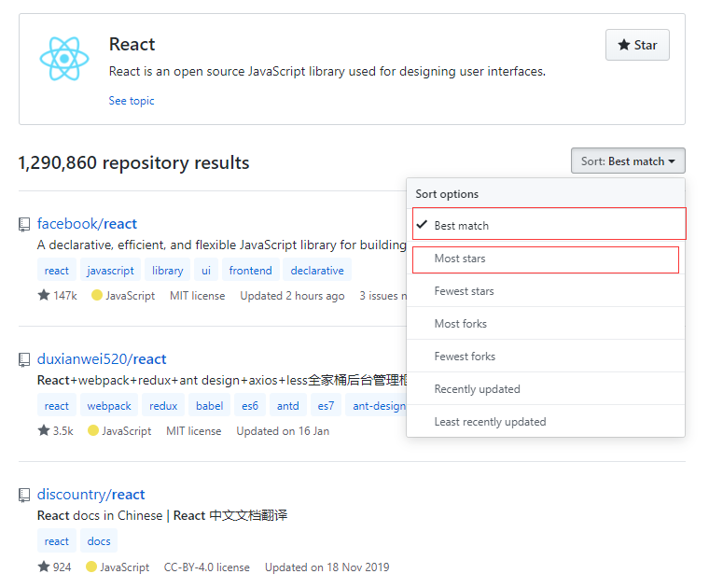This screenshot has height=588, width=709.
Task: Click the React atom logo
Action: click(x=64, y=59)
